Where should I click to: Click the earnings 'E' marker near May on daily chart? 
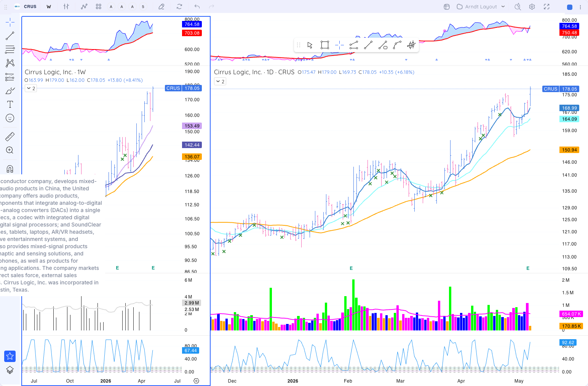528,268
